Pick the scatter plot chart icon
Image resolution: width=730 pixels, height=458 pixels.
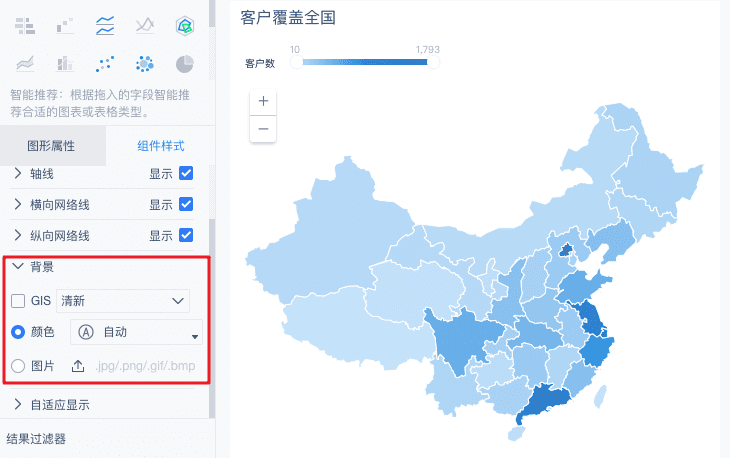[x=104, y=64]
